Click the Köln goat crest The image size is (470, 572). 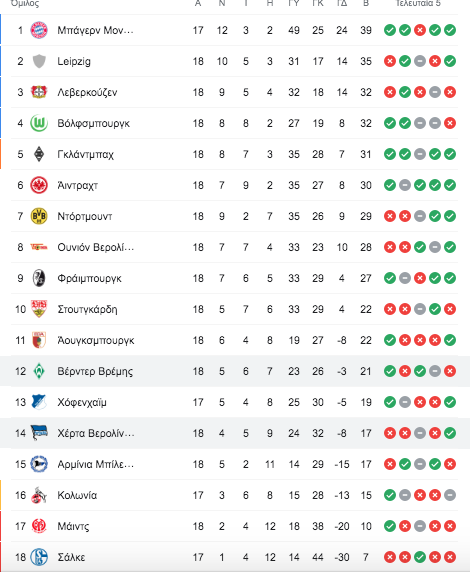click(39, 495)
